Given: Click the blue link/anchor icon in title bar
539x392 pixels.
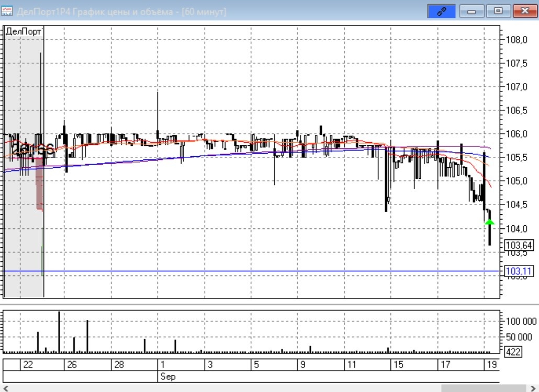Looking at the screenshot, I should point(441,11).
